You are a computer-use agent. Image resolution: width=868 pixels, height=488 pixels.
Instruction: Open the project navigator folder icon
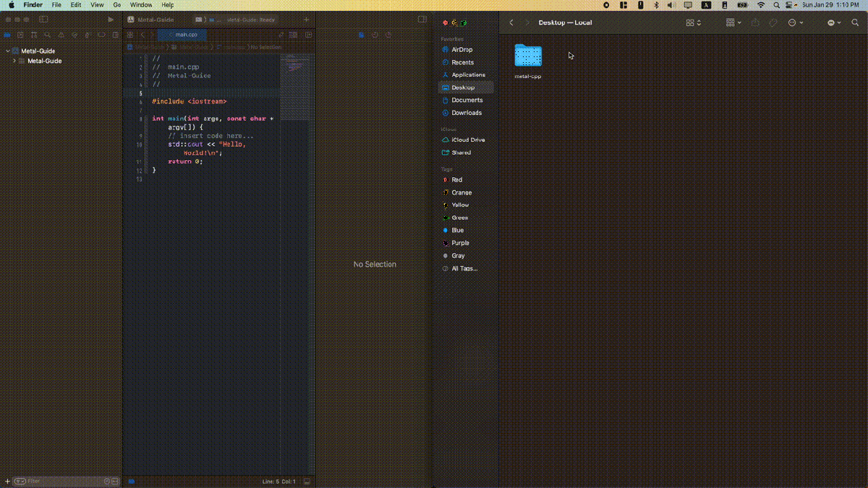click(7, 35)
